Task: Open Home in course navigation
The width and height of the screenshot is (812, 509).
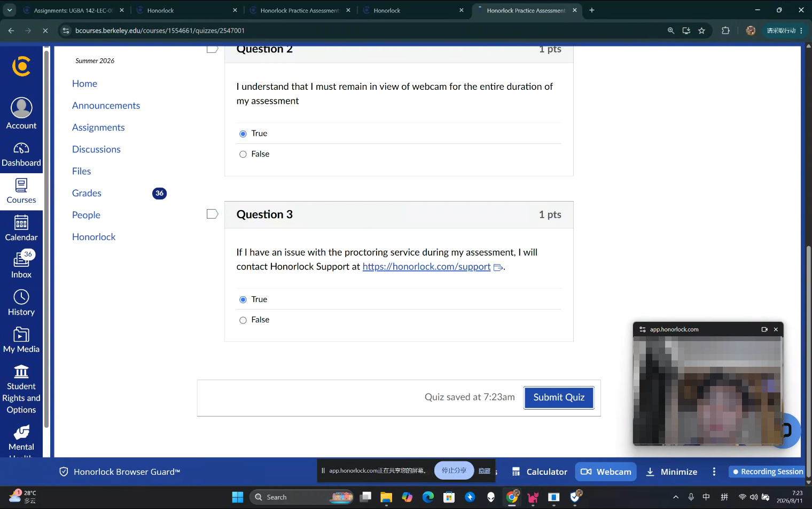Action: tap(84, 83)
